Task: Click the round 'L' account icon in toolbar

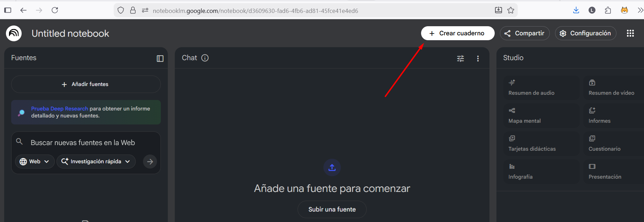Action: point(592,10)
